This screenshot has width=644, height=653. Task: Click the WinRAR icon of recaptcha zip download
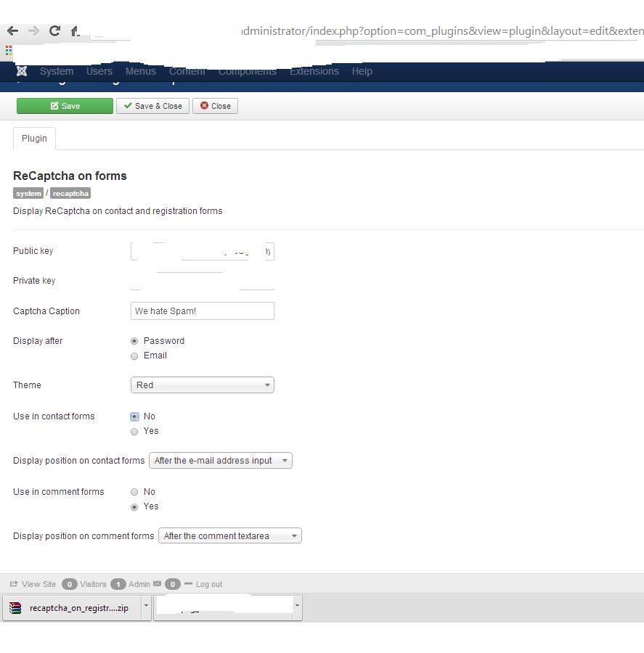click(15, 608)
